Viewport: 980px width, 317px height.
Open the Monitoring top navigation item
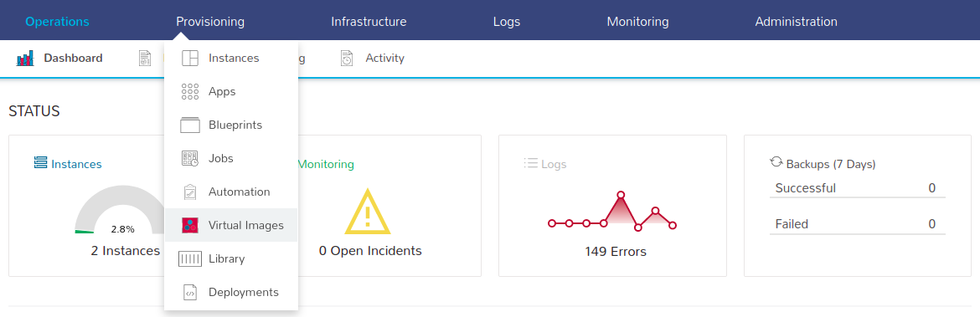[x=637, y=22]
